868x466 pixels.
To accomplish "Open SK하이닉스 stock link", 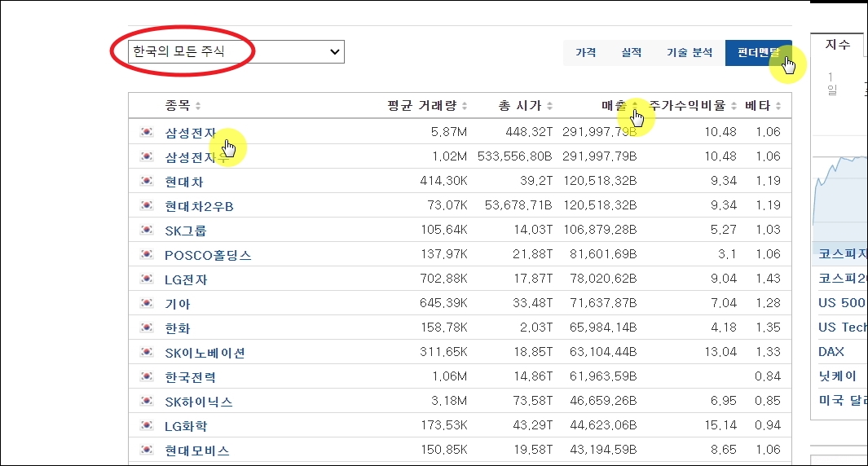I will pyautogui.click(x=199, y=402).
